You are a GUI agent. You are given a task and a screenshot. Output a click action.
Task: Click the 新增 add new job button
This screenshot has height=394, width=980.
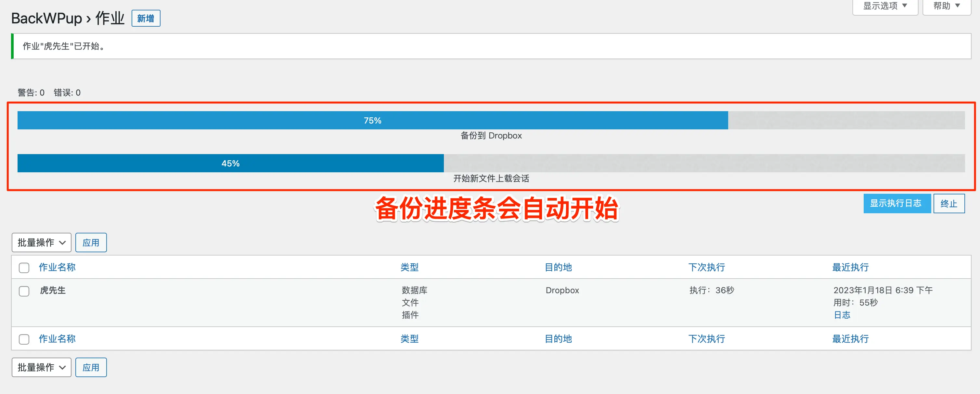click(x=146, y=18)
